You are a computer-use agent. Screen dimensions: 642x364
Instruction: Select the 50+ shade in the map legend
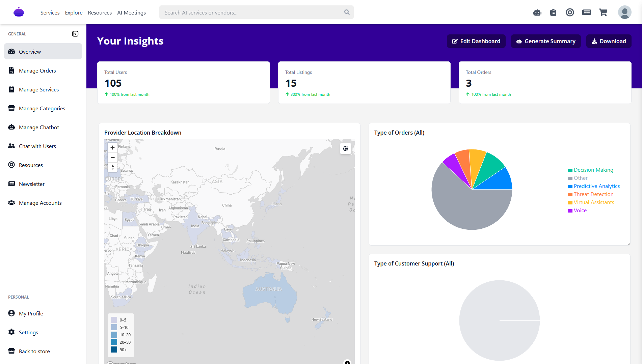[x=114, y=349]
